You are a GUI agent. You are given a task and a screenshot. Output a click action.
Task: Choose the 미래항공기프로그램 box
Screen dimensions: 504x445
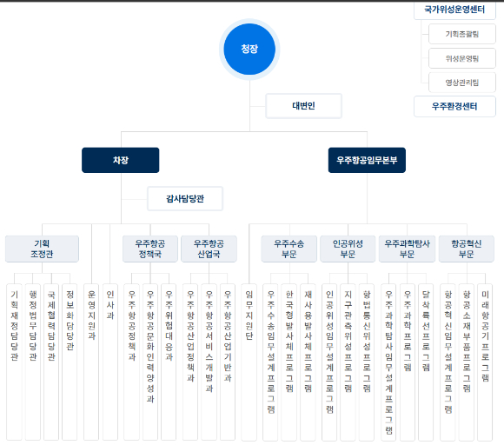(485, 362)
